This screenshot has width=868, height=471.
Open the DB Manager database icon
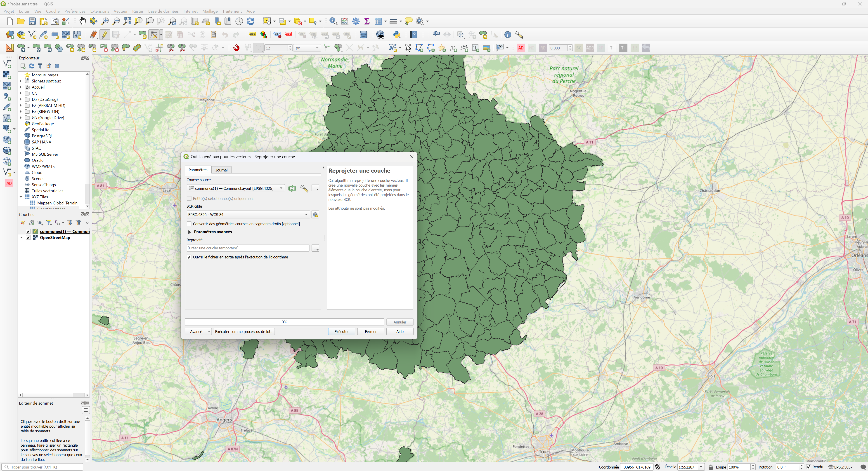364,35
